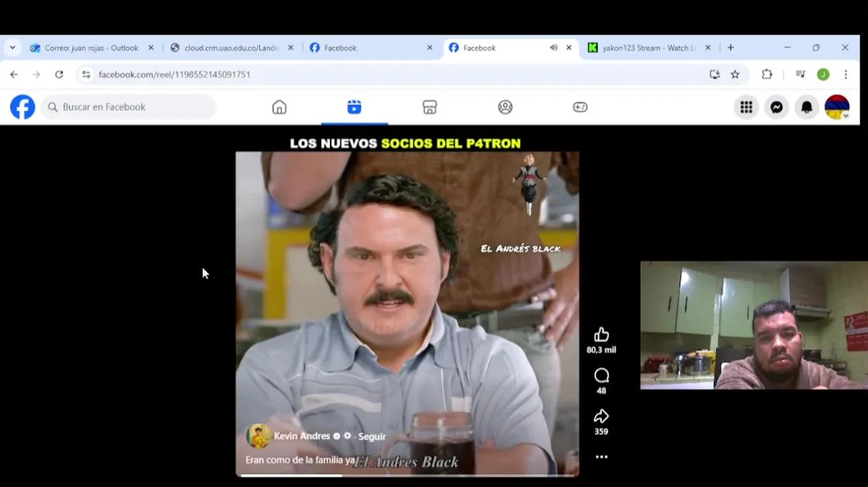Screen dimensions: 868x487
Task: Mute the audio-playing Facebook tab
Action: pyautogui.click(x=554, y=48)
